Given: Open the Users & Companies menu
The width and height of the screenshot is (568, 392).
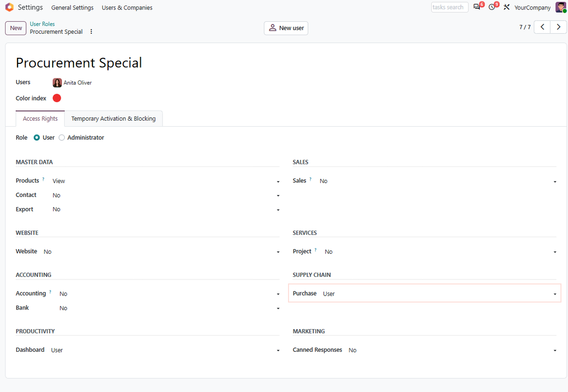Looking at the screenshot, I should click(x=127, y=8).
